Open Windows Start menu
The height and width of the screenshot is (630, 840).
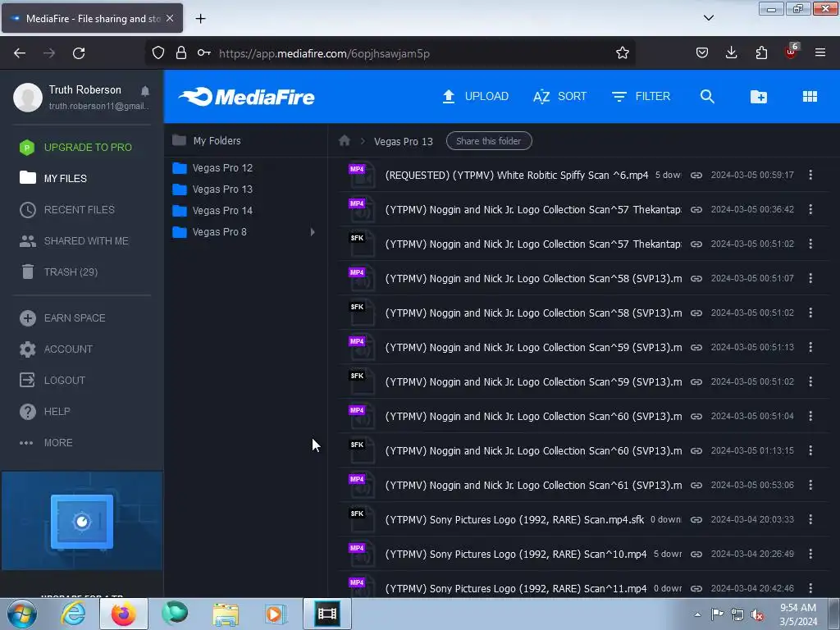(x=21, y=614)
